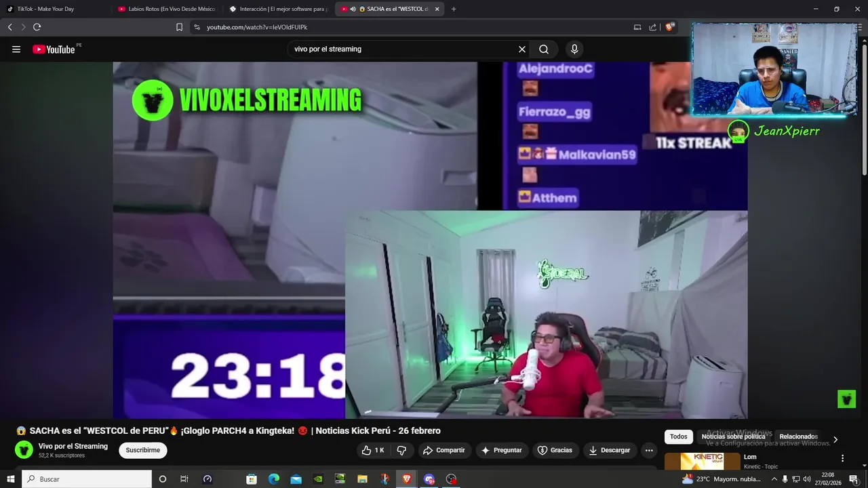Open more actions three-dot menu under video
Image resolution: width=868 pixels, height=488 pixels.
[x=649, y=450]
